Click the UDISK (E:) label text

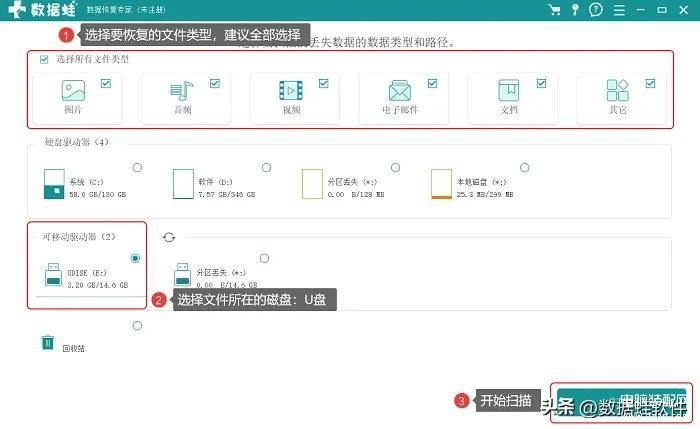(x=87, y=273)
